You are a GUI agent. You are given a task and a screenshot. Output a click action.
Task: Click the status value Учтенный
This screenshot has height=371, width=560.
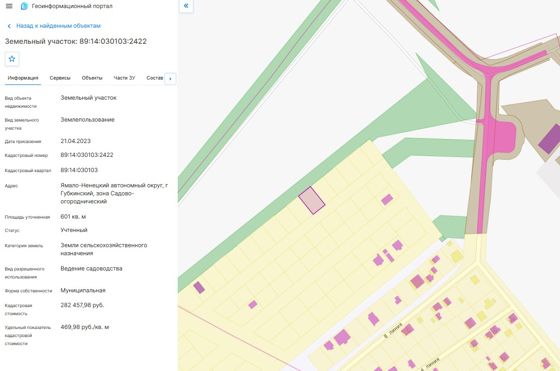(x=74, y=230)
